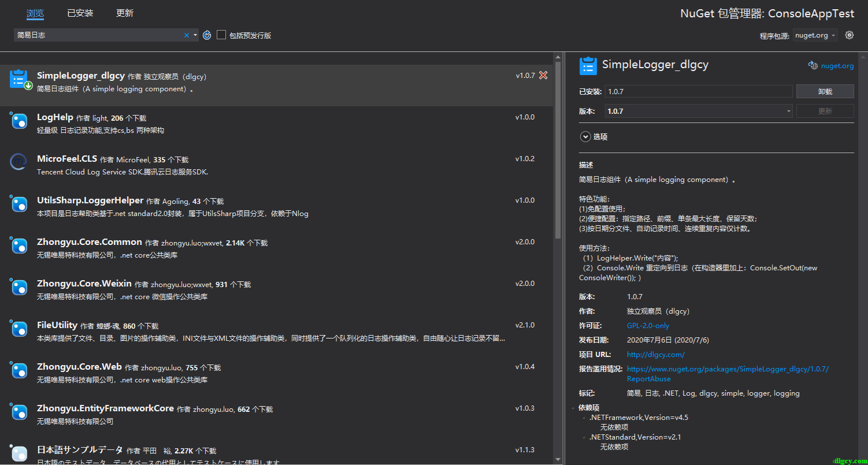Click the package list scrollbar thumb
868x465 pixels.
click(x=558, y=150)
